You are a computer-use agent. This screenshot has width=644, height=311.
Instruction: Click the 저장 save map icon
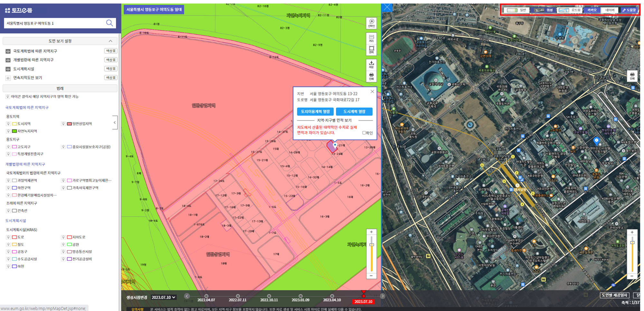(x=371, y=65)
